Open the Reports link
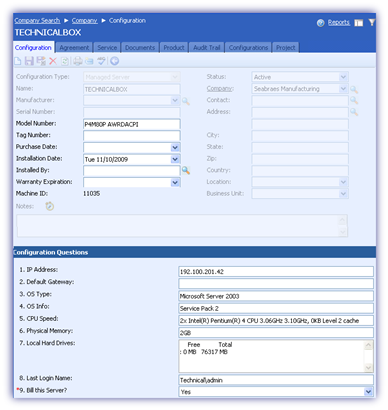388x410 pixels. pos(339,22)
